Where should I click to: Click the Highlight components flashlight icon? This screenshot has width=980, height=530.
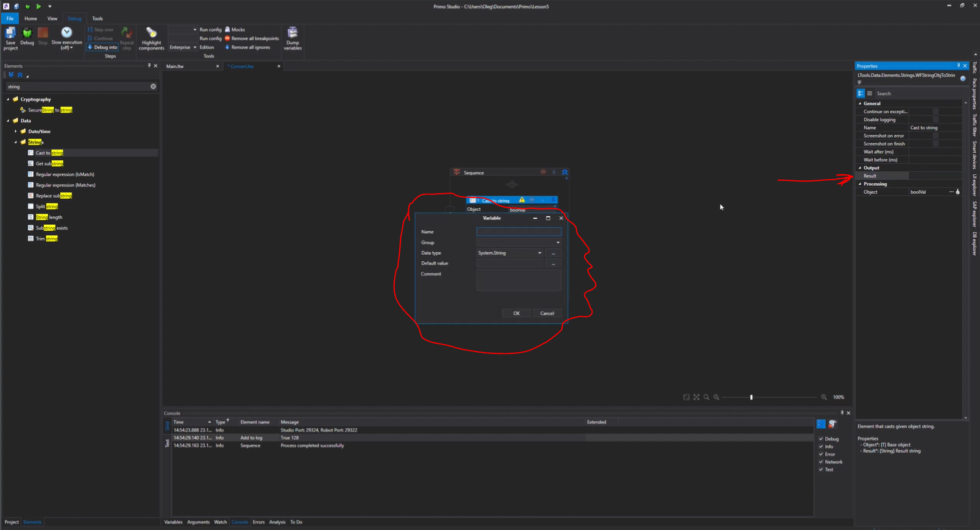click(x=151, y=33)
